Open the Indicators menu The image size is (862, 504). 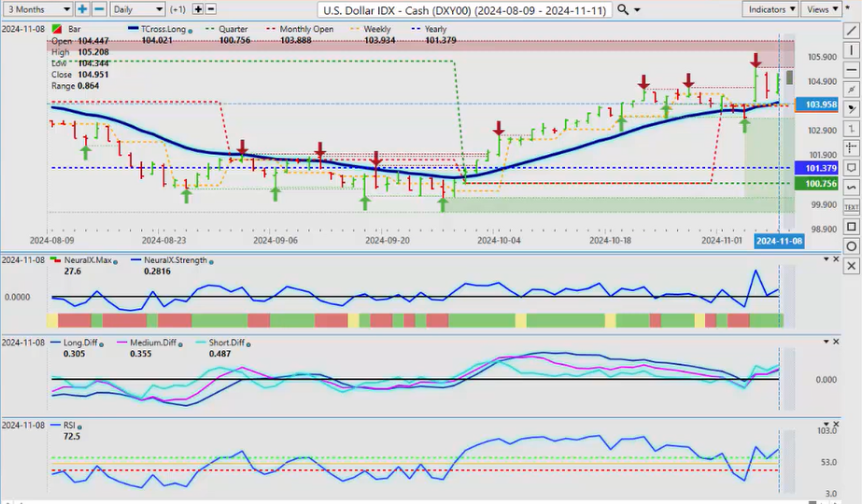coord(771,9)
